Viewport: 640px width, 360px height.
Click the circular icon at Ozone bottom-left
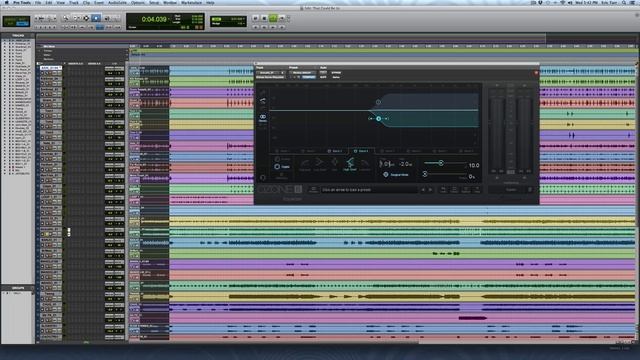coord(263,178)
